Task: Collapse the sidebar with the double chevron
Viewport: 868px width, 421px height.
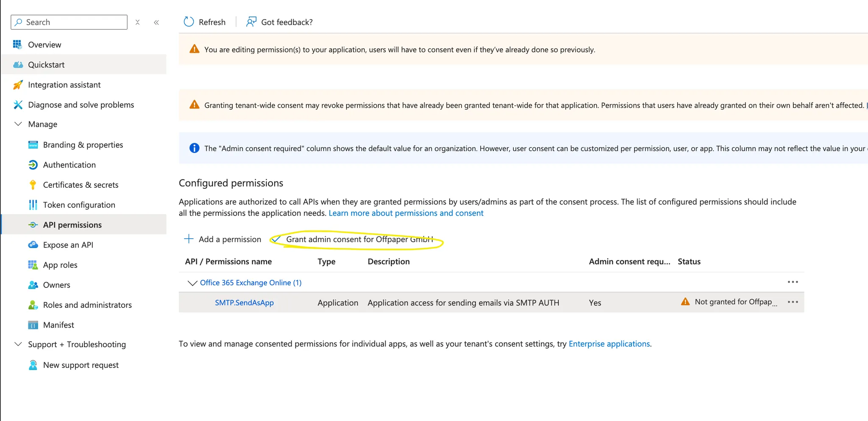Action: pyautogui.click(x=156, y=22)
